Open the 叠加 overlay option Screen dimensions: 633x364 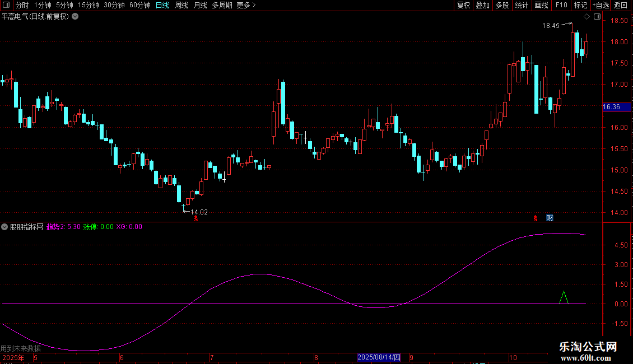[x=482, y=6]
